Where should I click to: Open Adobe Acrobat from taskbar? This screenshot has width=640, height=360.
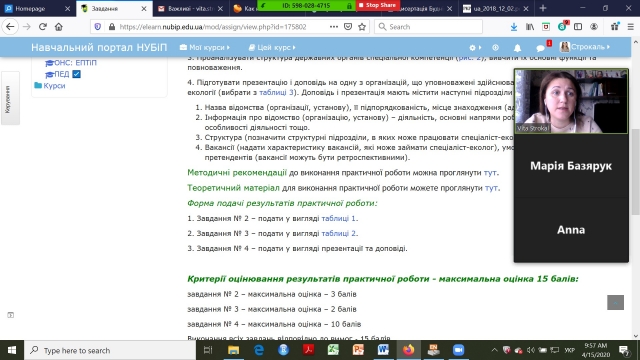point(308,350)
